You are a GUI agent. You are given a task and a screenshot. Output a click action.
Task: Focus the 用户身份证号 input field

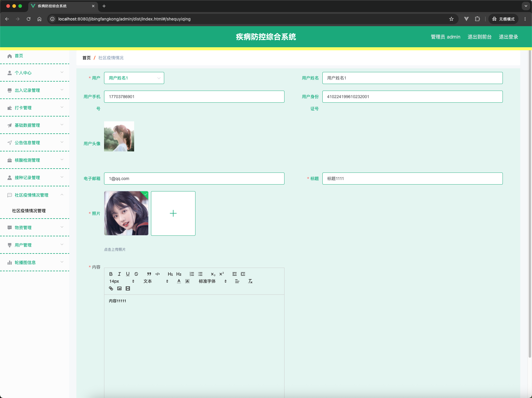(x=413, y=97)
